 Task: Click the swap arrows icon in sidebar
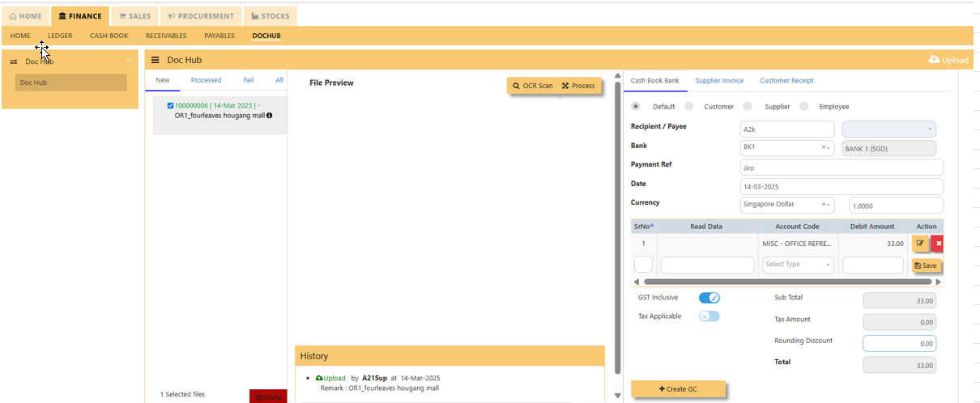click(x=14, y=62)
